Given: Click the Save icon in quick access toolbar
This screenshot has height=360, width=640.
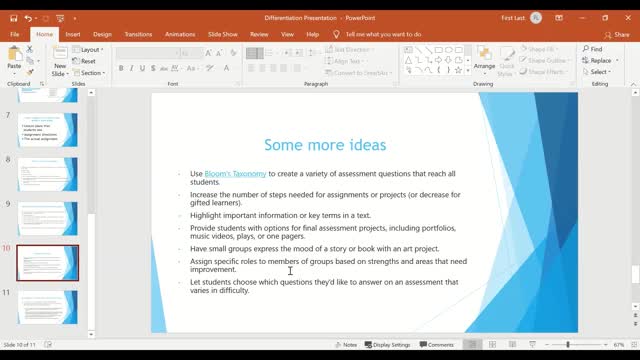Looking at the screenshot, I should click(13, 18).
